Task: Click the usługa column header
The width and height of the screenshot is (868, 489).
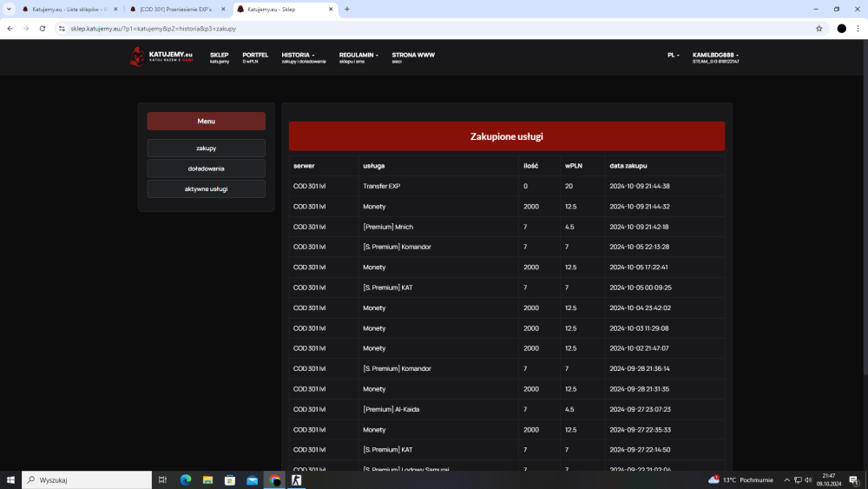Action: click(x=373, y=166)
